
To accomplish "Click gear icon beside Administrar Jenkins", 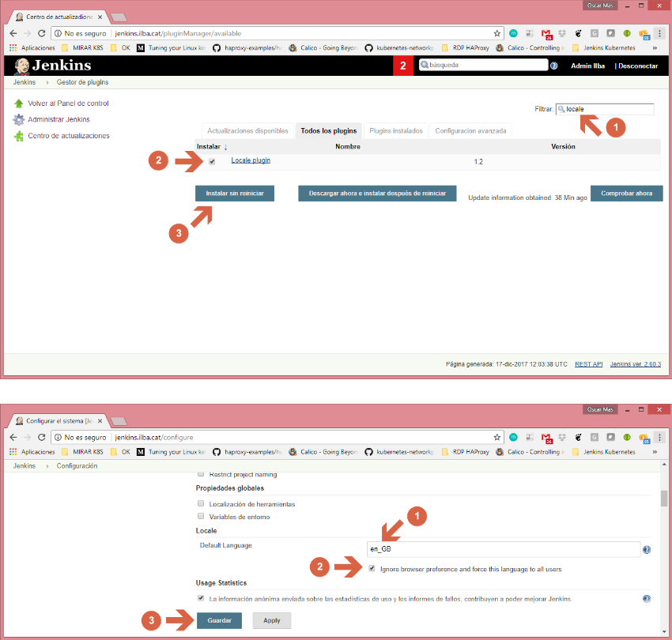I will tap(18, 119).
